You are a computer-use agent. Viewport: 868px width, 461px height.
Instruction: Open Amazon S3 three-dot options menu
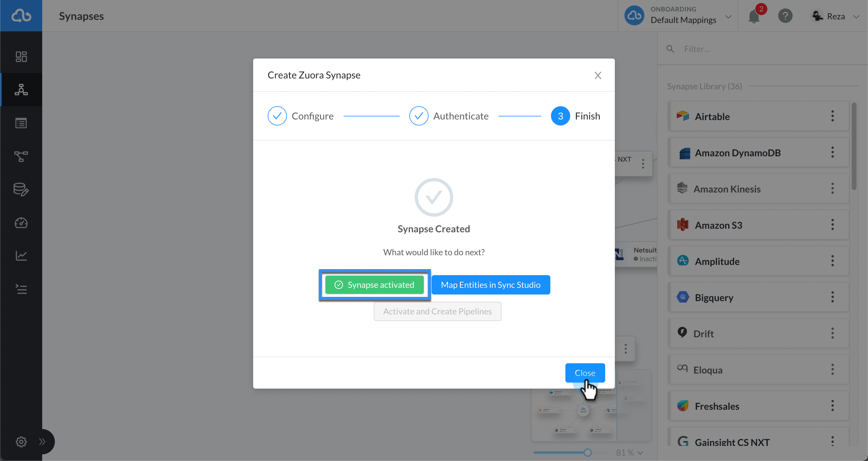pos(832,224)
